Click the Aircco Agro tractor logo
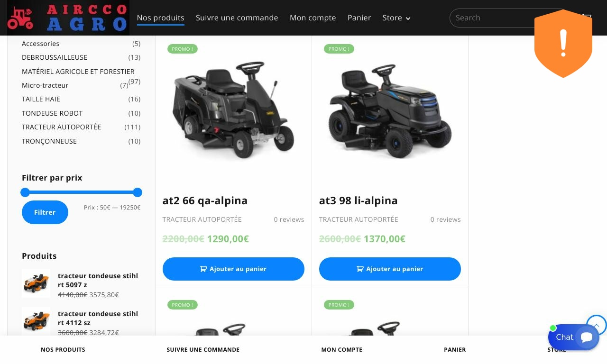 coord(68,18)
